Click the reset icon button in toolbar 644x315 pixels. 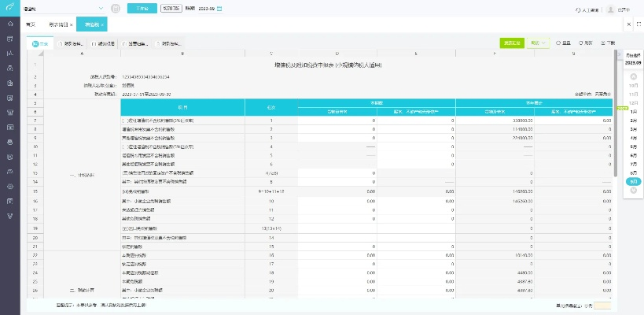coord(563,43)
